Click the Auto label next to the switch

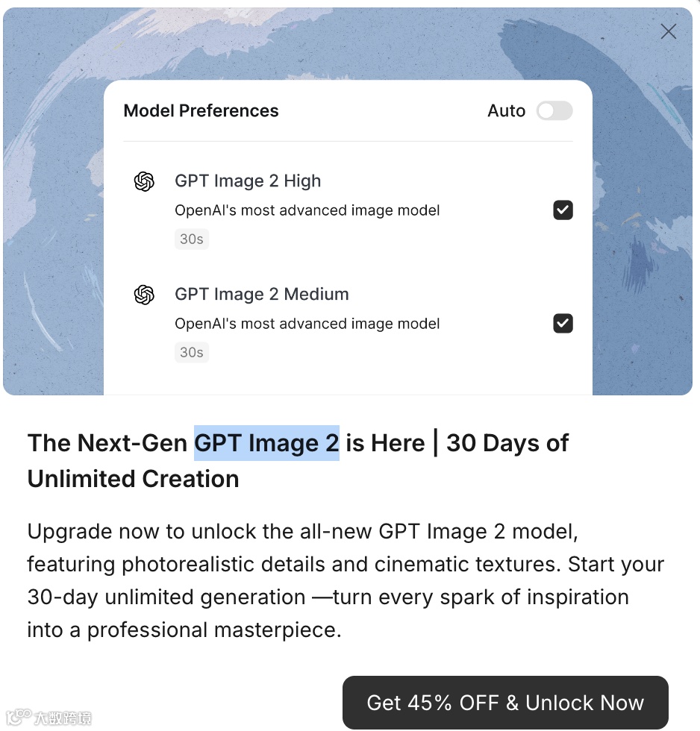tap(506, 110)
